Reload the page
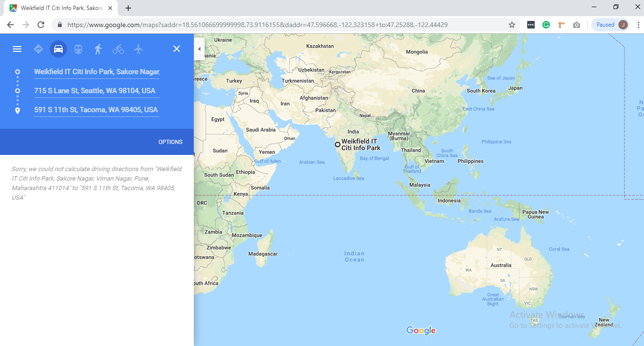This screenshot has width=644, height=346. [41, 25]
